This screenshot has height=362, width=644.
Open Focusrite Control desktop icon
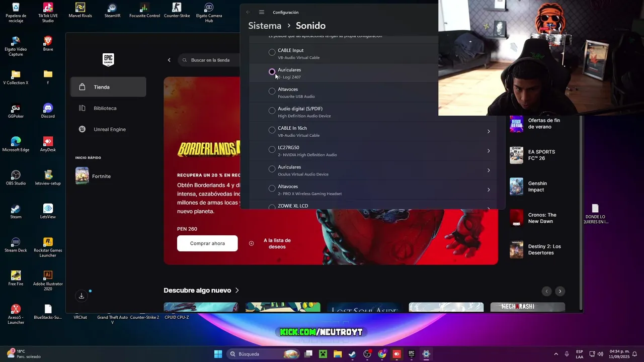click(x=144, y=11)
